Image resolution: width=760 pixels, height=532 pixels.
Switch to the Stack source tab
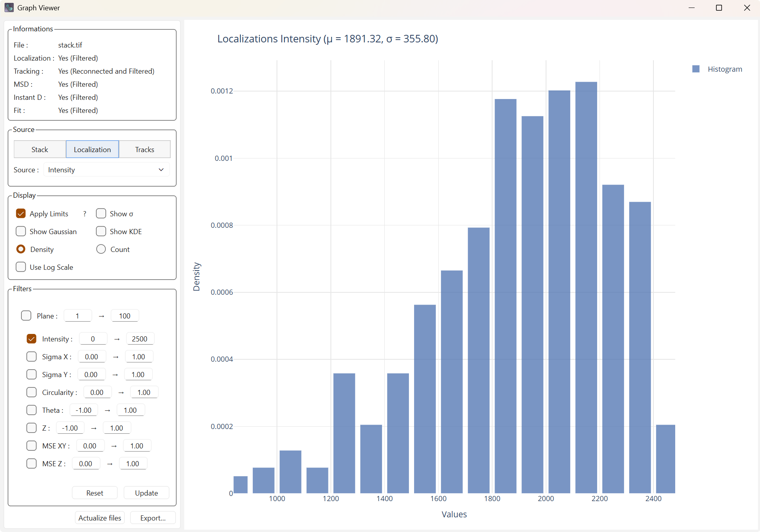[40, 149]
